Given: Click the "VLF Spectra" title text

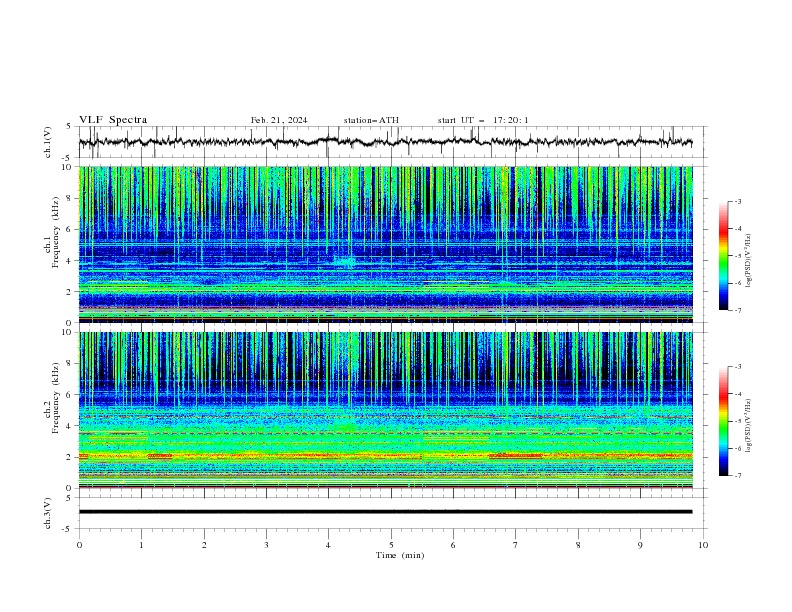Looking at the screenshot, I should click(113, 120).
